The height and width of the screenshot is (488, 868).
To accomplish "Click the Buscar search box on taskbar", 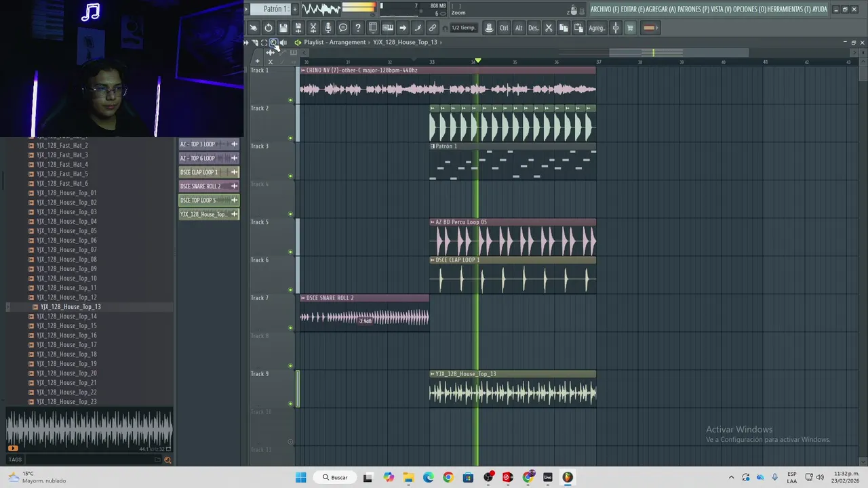I will click(x=335, y=477).
